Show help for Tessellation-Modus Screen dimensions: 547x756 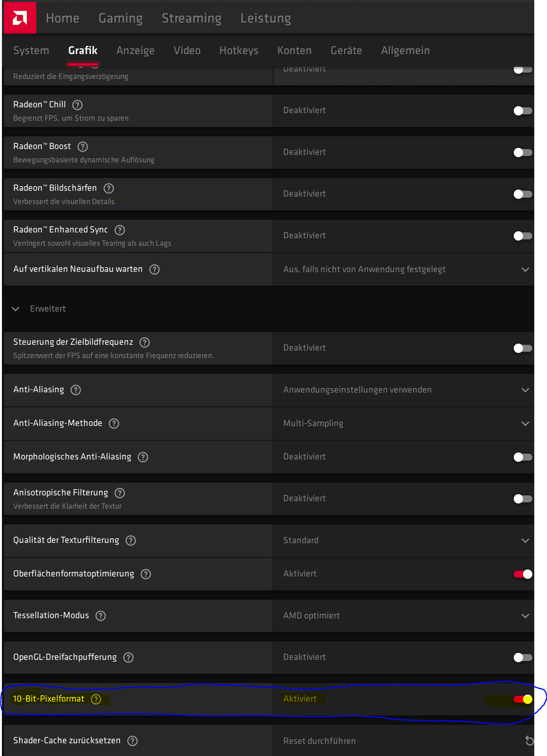tap(100, 615)
